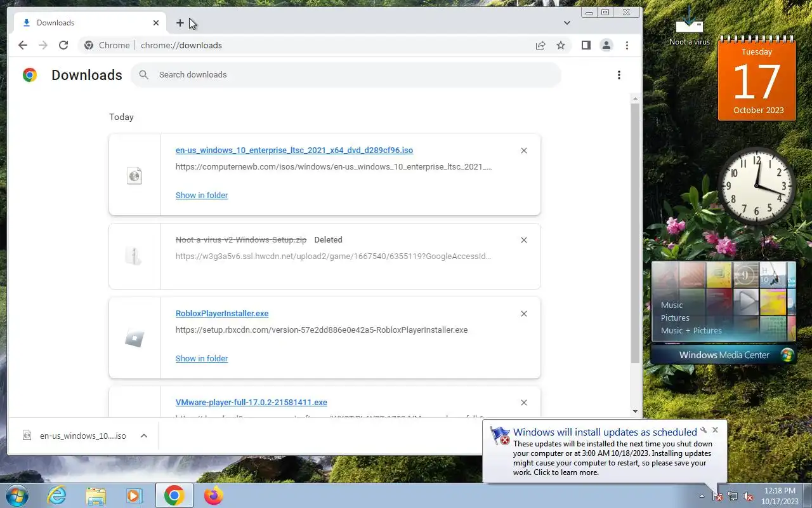Click the Search downloads field
Screen dimensions: 812x508
click(346, 75)
